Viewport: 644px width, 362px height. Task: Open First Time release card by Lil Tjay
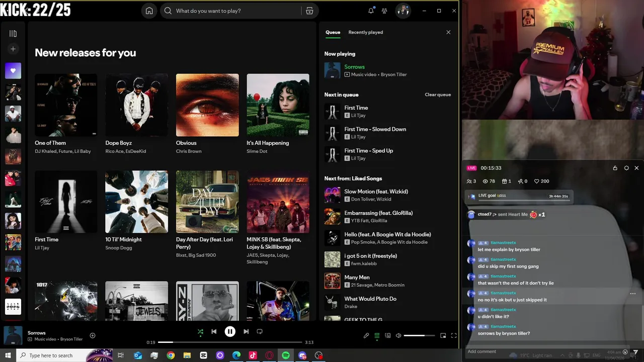66,202
